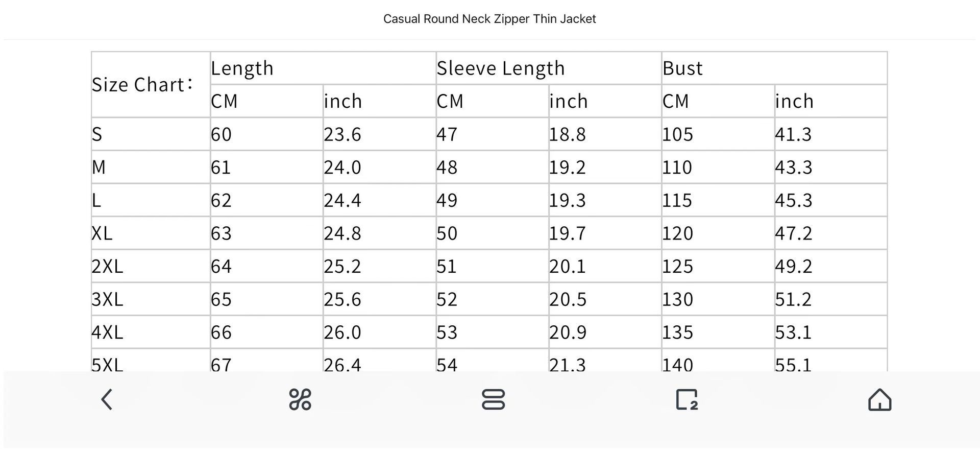Click the 'Bust' column header
The image size is (980, 452).
pos(682,68)
